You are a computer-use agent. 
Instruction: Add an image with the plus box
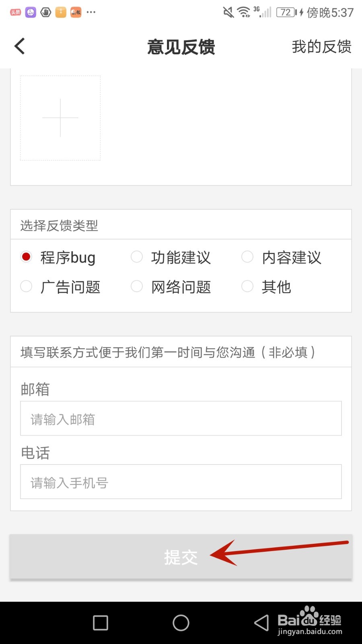(60, 118)
